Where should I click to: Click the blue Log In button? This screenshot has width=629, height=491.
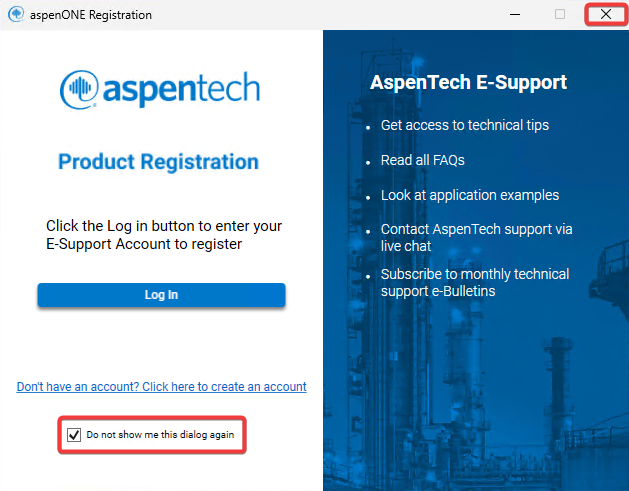click(x=161, y=295)
